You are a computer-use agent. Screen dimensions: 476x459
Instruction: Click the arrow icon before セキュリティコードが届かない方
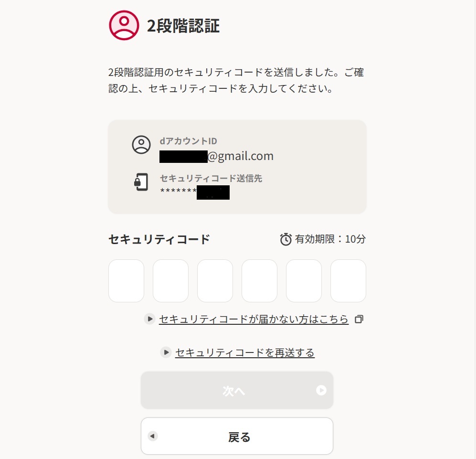click(x=150, y=319)
